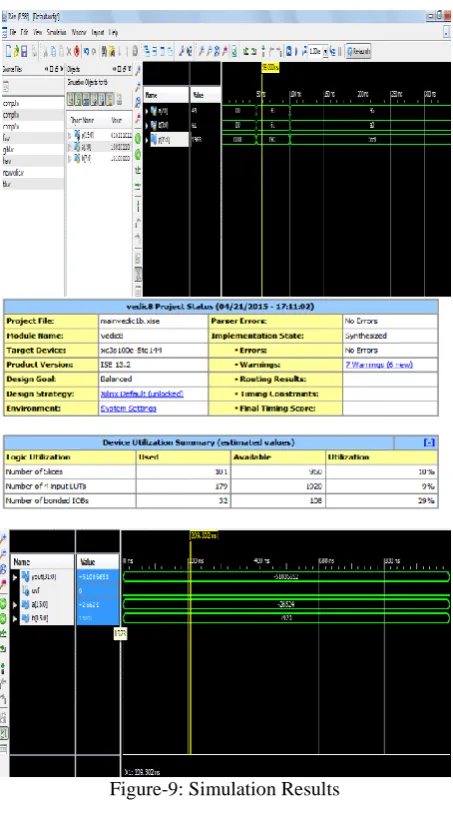Screen dimensions: 453x819
Task: Select yellow cursor time label in lower waveform
Action: pos(203,535)
